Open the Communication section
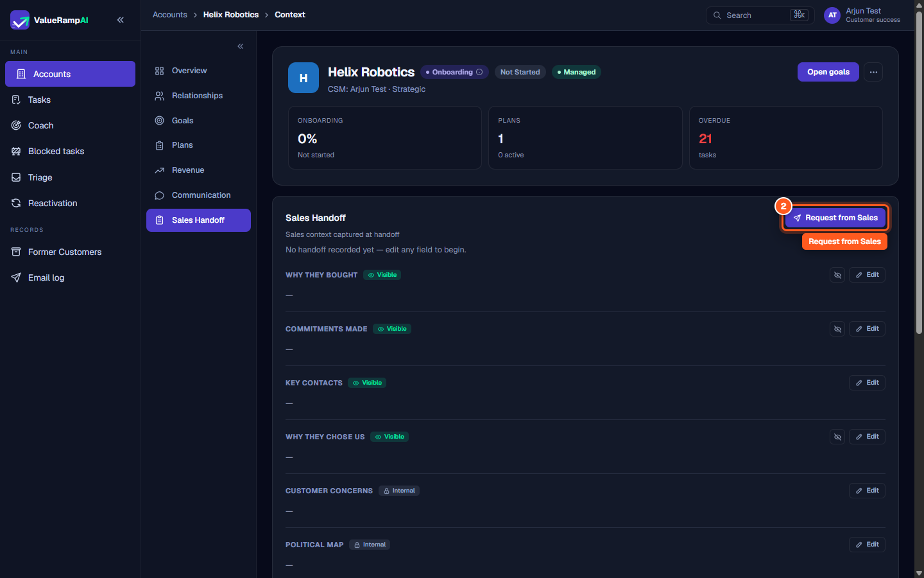The width and height of the screenshot is (924, 578). (x=198, y=195)
